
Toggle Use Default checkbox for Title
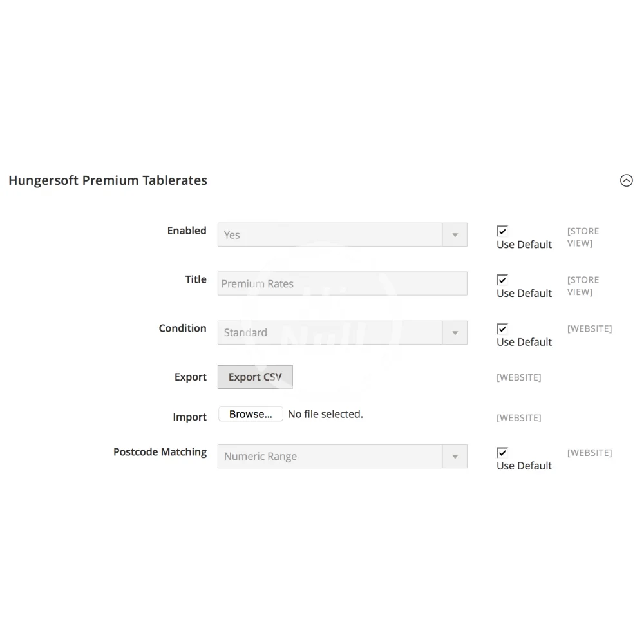tap(502, 280)
